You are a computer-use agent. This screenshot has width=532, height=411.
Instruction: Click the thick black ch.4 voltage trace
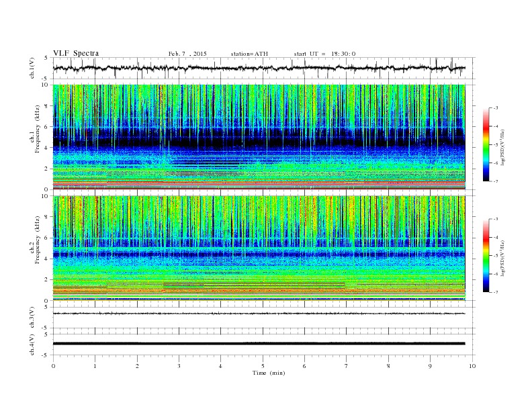pos(259,344)
